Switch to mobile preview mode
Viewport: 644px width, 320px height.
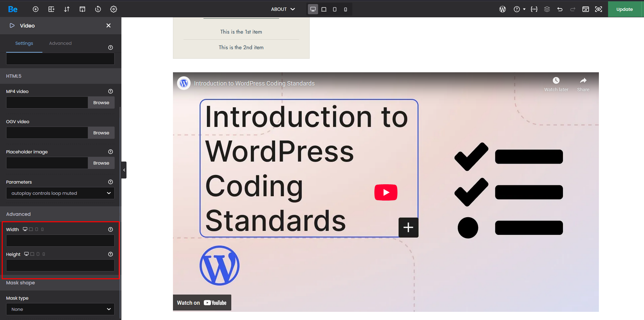(346, 9)
